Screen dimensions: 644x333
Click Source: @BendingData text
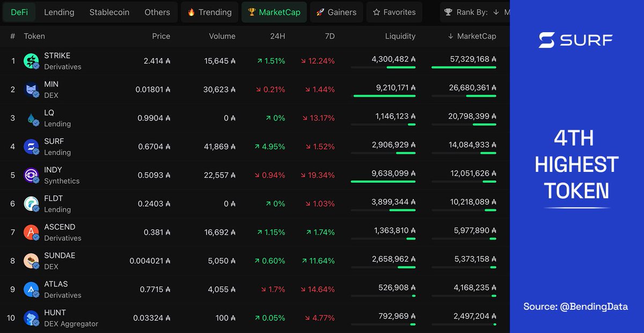pyautogui.click(x=576, y=307)
